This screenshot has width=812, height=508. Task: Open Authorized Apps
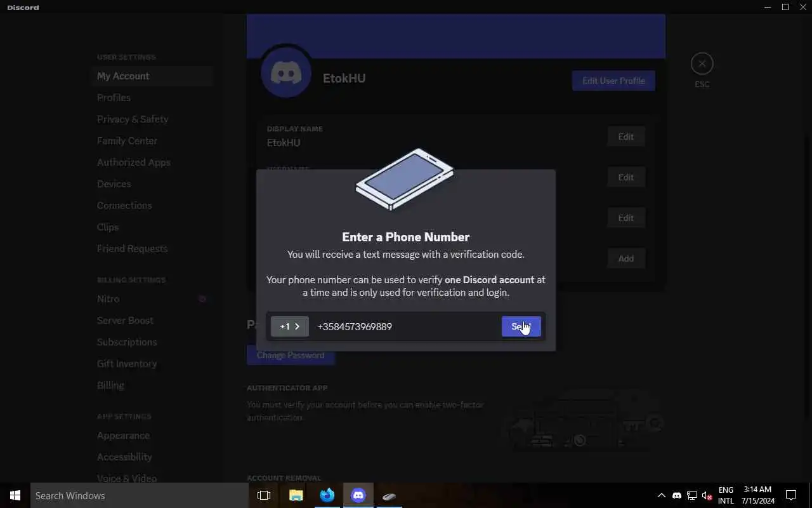152,162
